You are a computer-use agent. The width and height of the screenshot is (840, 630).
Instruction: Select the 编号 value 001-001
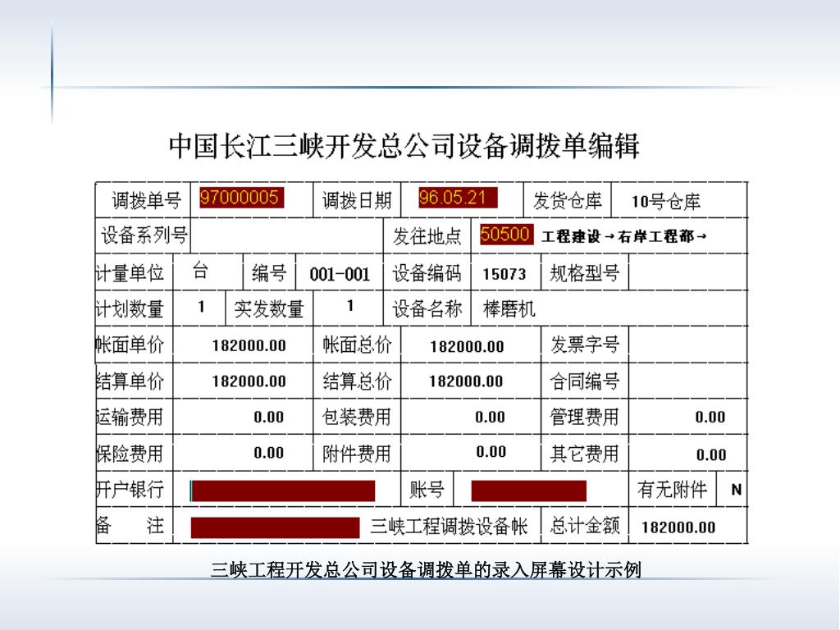coord(340,274)
